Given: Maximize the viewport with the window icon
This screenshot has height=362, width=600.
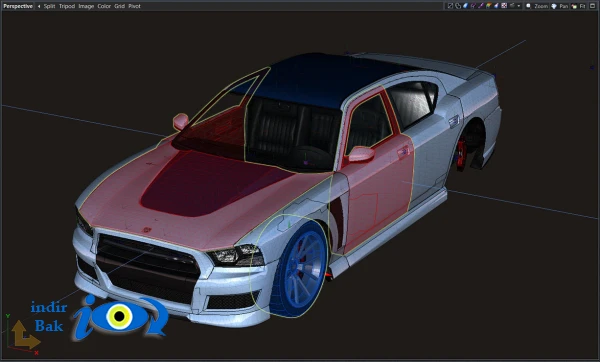Looking at the screenshot, I should [x=592, y=6].
